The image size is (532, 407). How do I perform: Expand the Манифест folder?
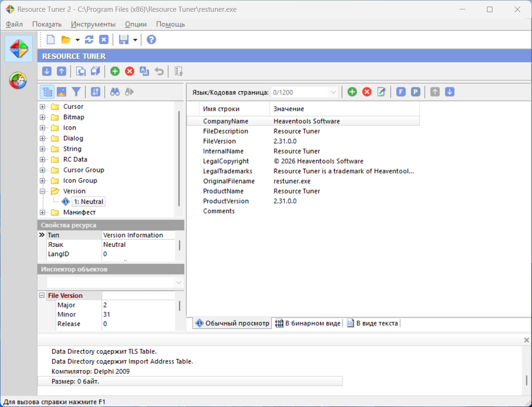coord(42,212)
